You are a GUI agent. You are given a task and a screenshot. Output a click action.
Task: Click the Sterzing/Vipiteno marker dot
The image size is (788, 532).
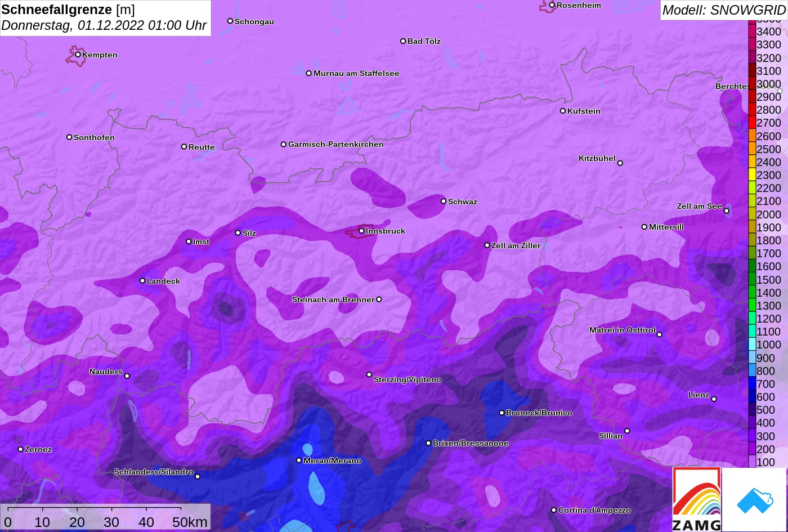(369, 374)
